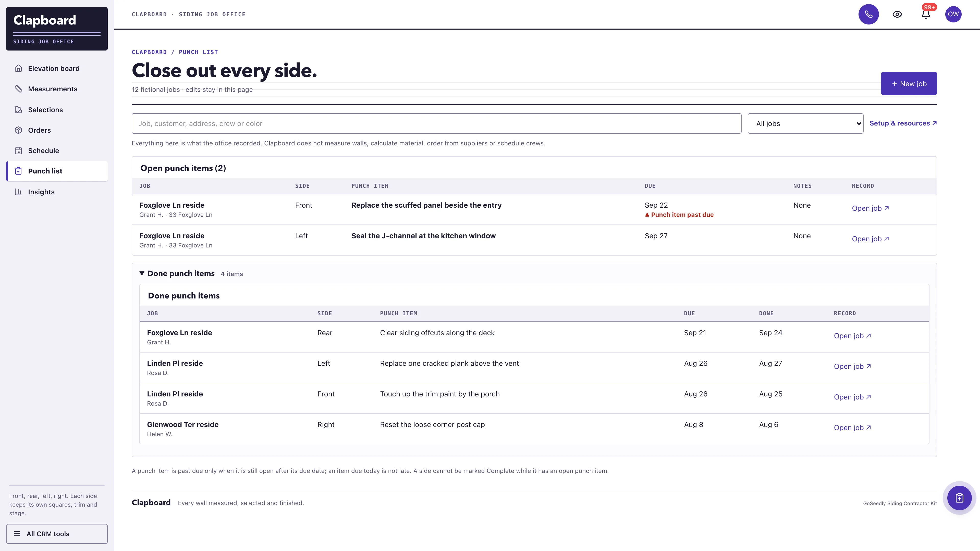This screenshot has height=551, width=980.
Task: Open job for Glenwood Ter reside row
Action: point(852,428)
